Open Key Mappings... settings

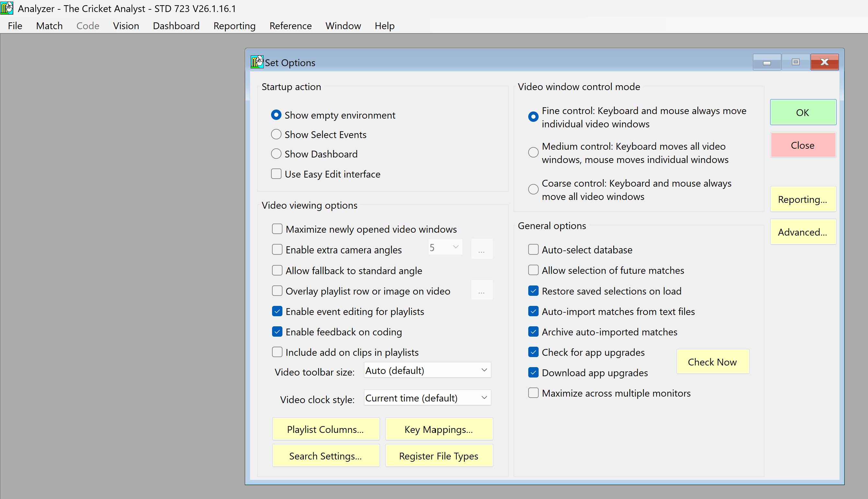coord(439,429)
